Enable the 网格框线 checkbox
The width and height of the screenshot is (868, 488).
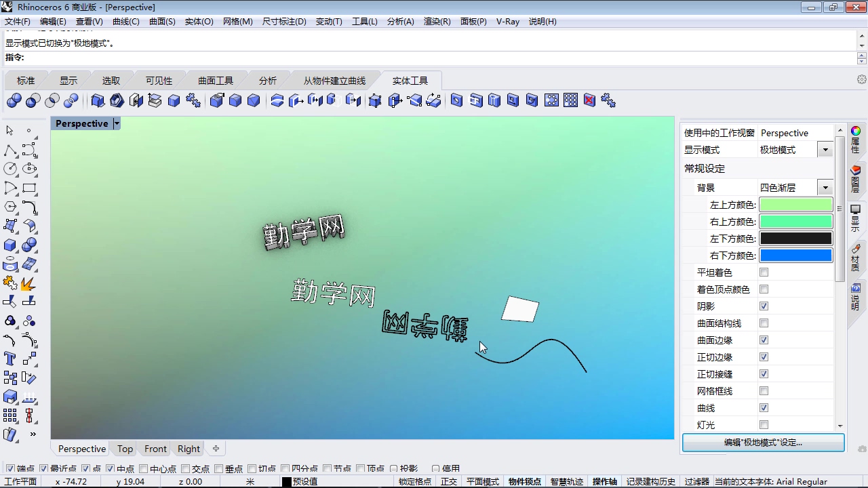coord(764,391)
